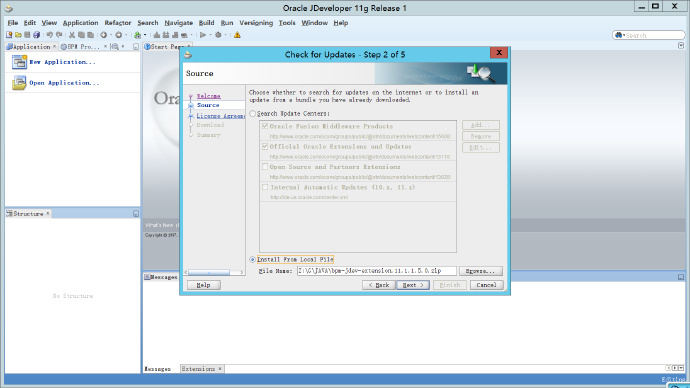The width and height of the screenshot is (690, 388).
Task: Click the wizard steps horizontal scrollbar thumb
Action: tap(209, 273)
